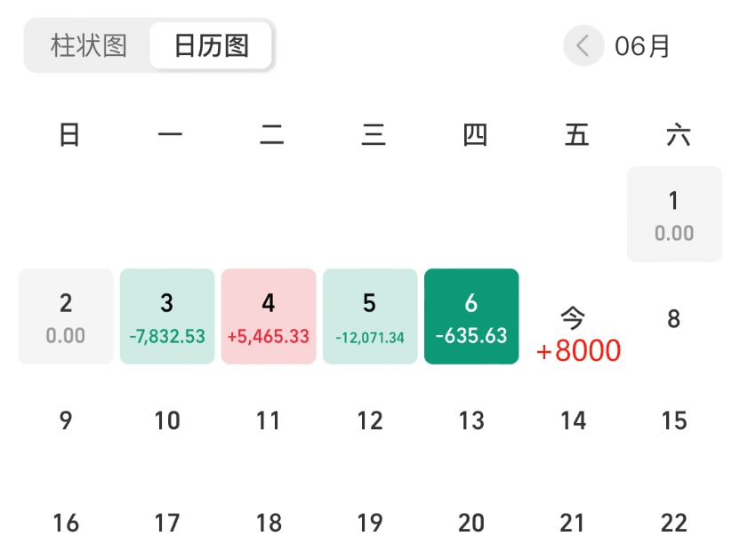The image size is (756, 552).
Task: Select date 16 on the calendar
Action: point(66,523)
